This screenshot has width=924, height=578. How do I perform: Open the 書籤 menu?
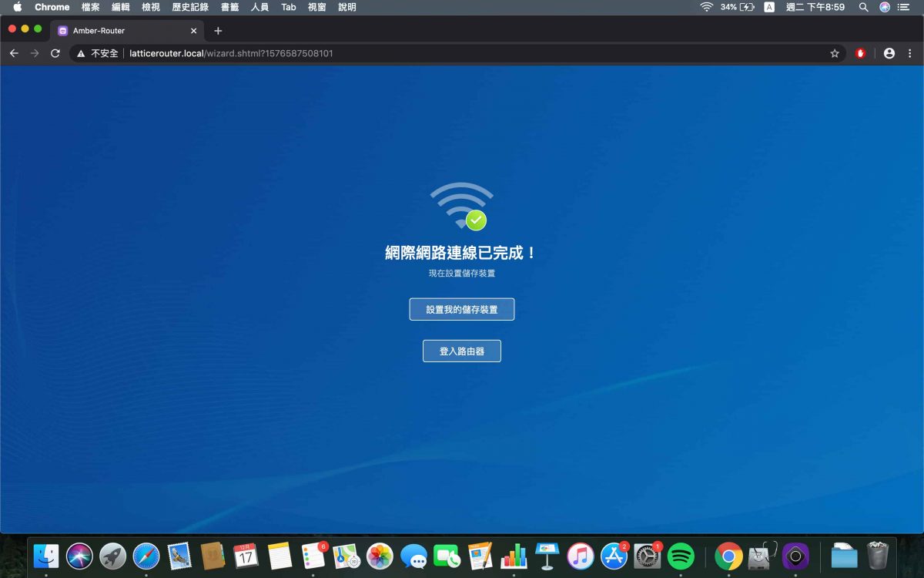click(229, 7)
